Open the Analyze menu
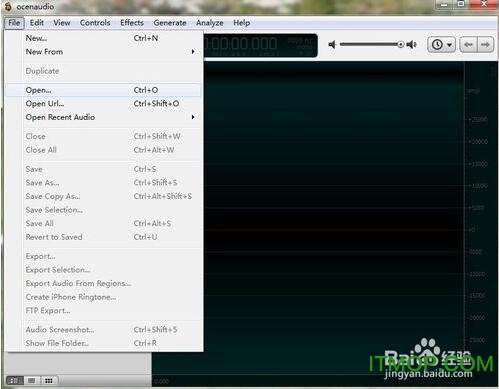This screenshot has width=499, height=389. [x=209, y=23]
